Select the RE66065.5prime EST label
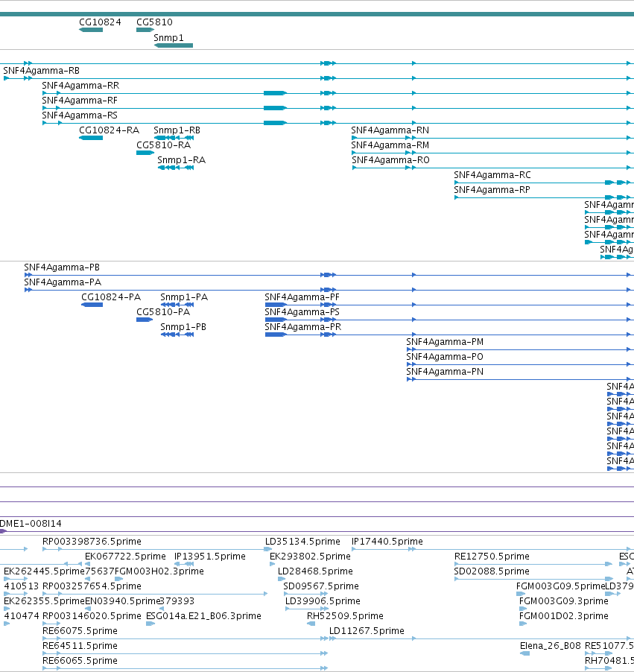Image resolution: width=634 pixels, height=672 pixels. (x=80, y=661)
